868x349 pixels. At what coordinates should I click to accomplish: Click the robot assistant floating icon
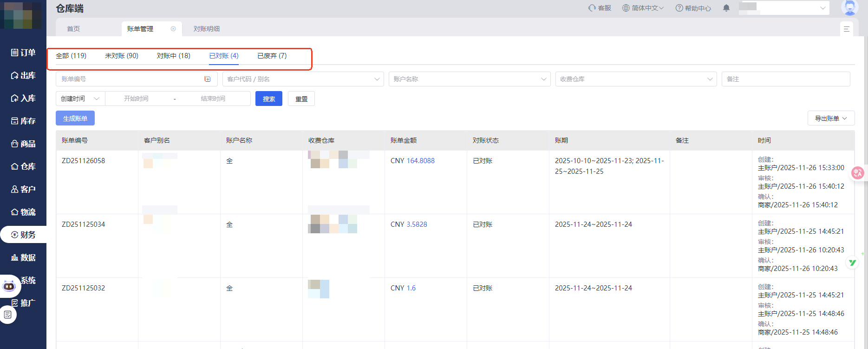tap(9, 286)
